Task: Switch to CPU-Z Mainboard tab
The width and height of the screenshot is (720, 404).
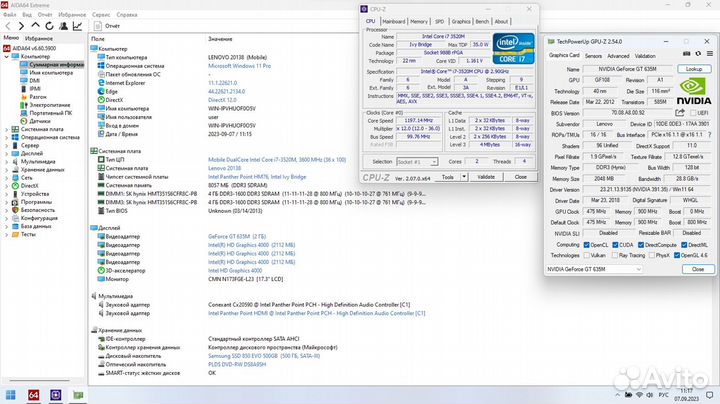Action: pos(394,22)
